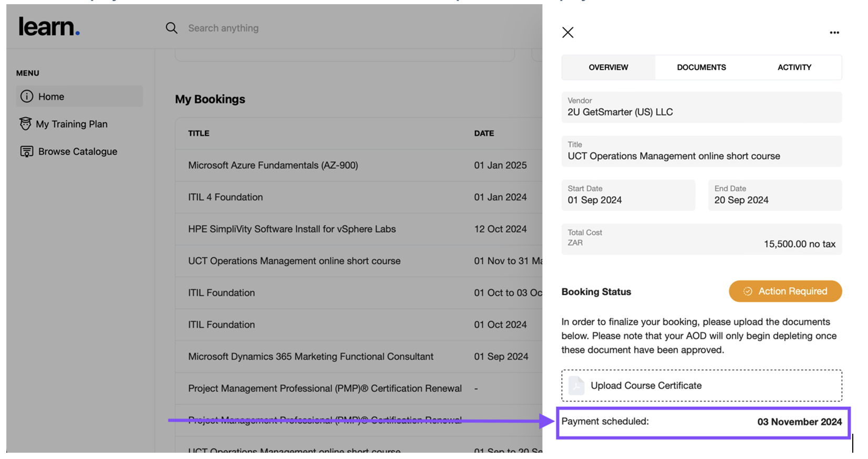Image resolution: width=868 pixels, height=459 pixels.
Task: Open My Training Plan in the sidebar
Action: point(71,124)
